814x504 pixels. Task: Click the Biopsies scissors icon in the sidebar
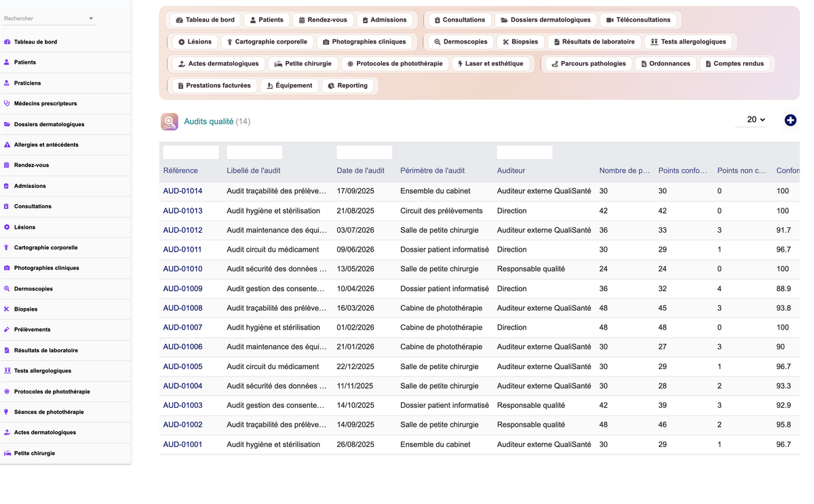tap(7, 309)
